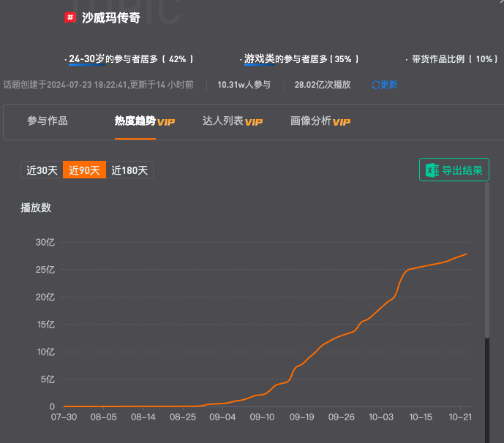Click the refresh icon beside 更新
This screenshot has height=443, width=504.
click(375, 85)
